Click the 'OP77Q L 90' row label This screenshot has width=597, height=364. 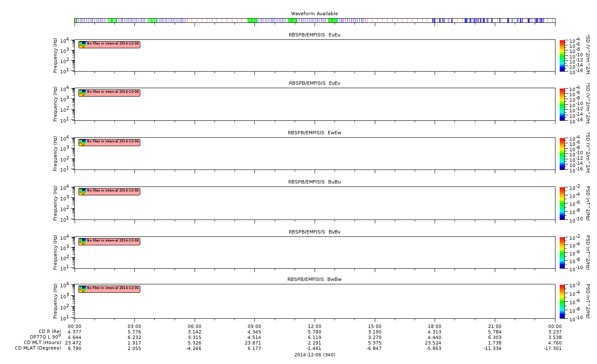coord(45,337)
